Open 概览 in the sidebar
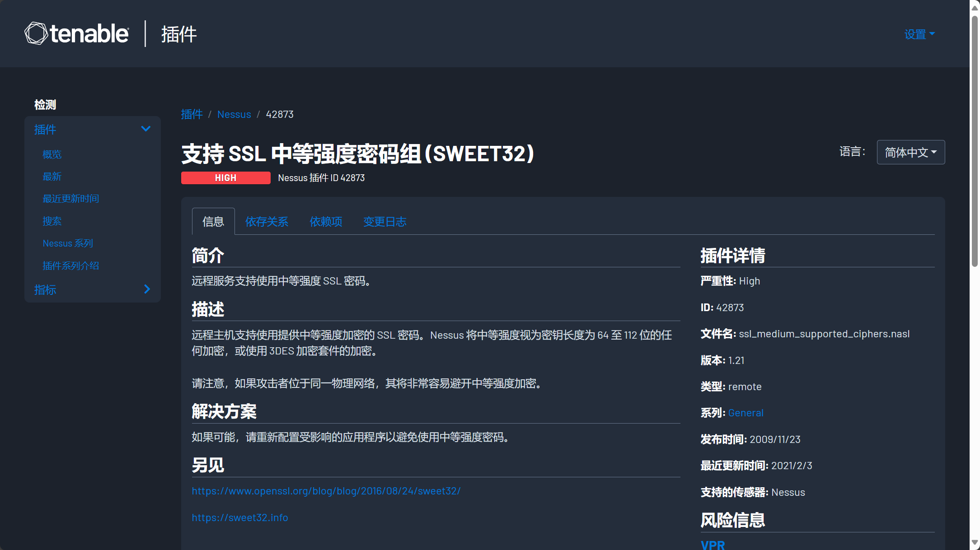 click(x=52, y=154)
